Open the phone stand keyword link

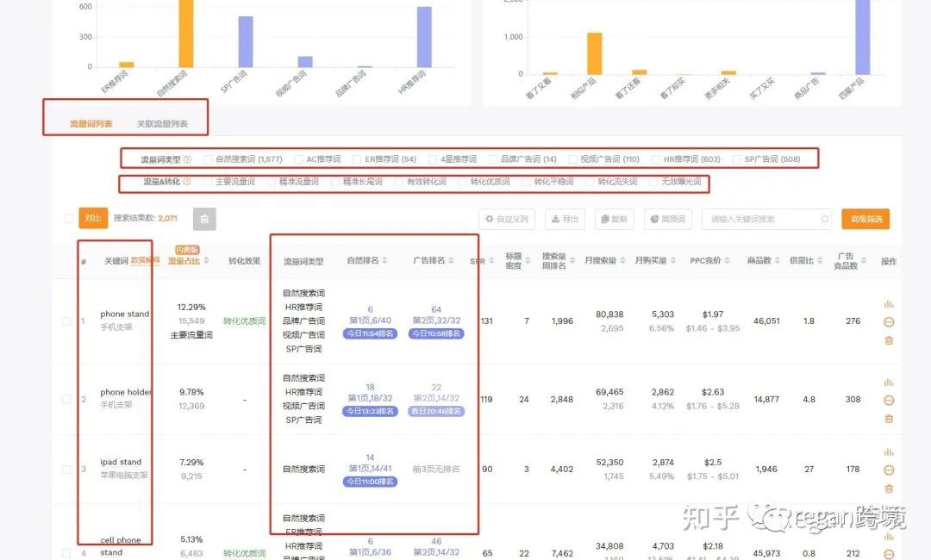coord(125,314)
